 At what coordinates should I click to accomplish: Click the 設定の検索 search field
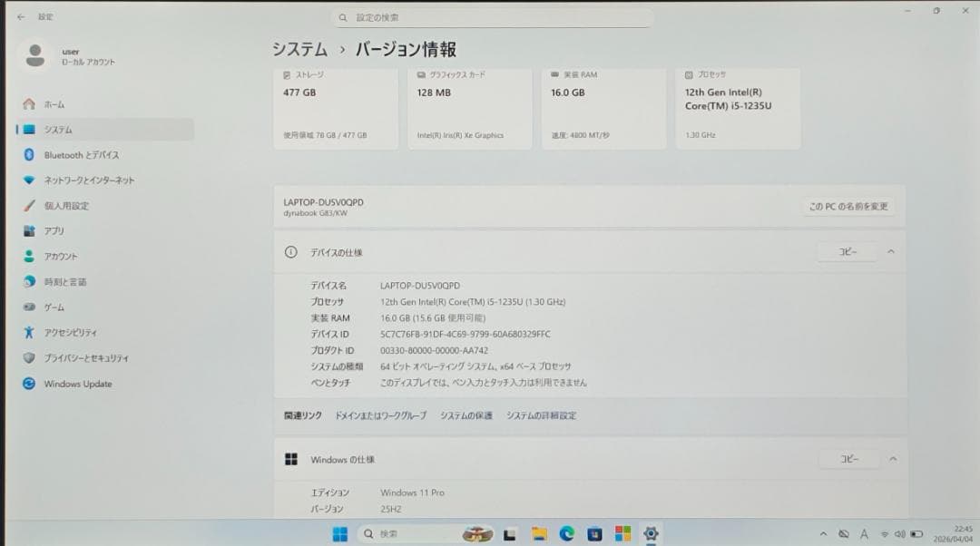(493, 16)
